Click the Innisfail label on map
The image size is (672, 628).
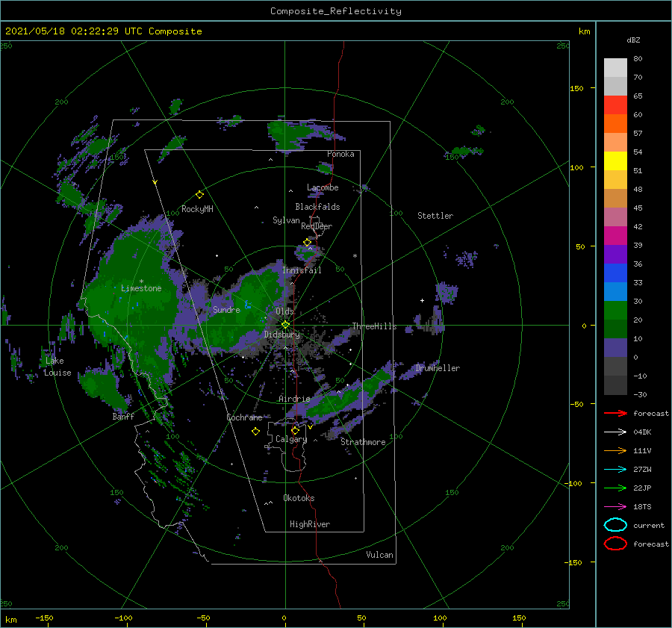[302, 270]
